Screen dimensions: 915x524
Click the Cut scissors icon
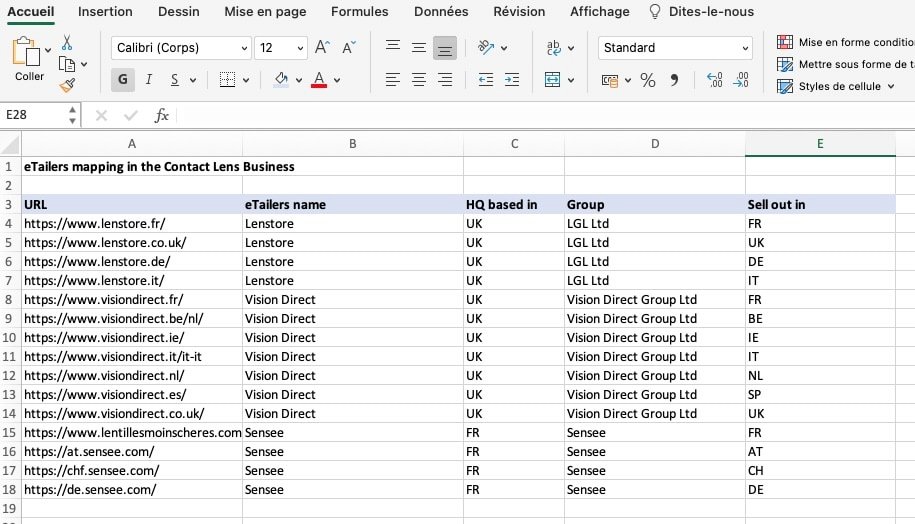(67, 43)
